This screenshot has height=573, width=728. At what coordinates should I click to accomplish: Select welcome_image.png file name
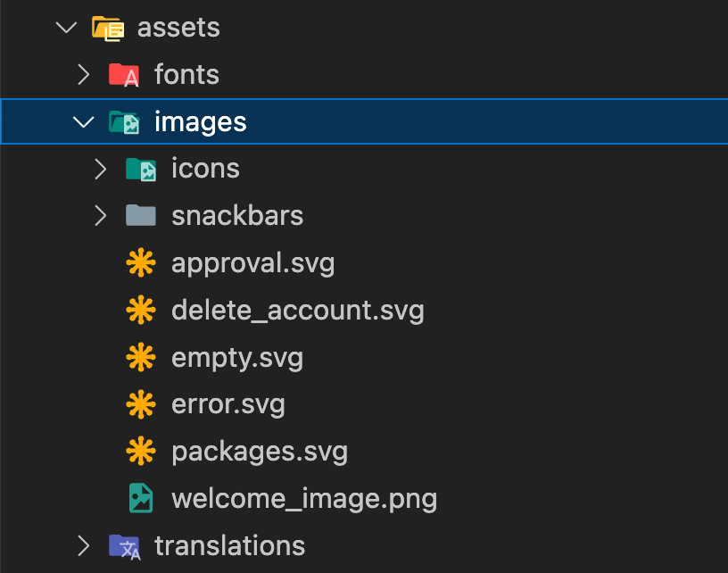pyautogui.click(x=304, y=499)
